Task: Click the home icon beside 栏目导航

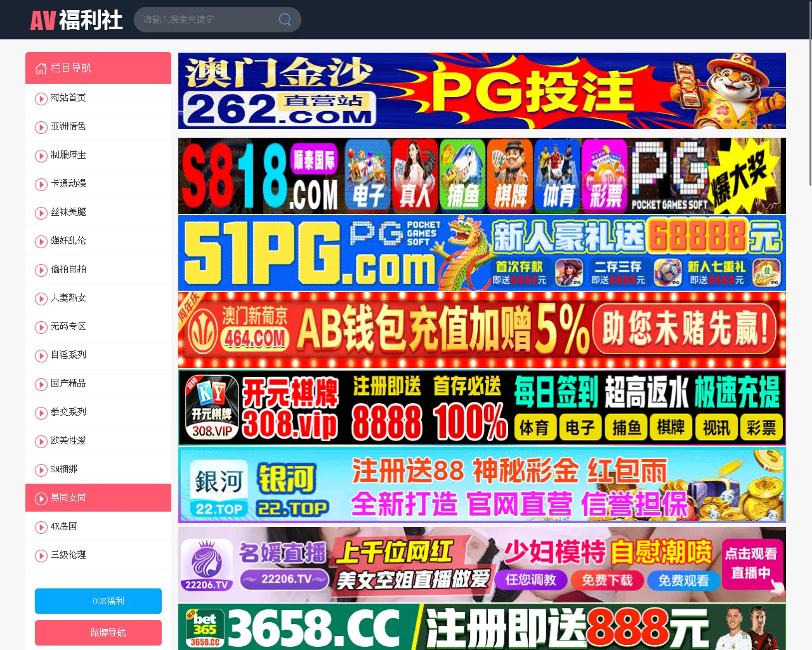Action: coord(41,68)
